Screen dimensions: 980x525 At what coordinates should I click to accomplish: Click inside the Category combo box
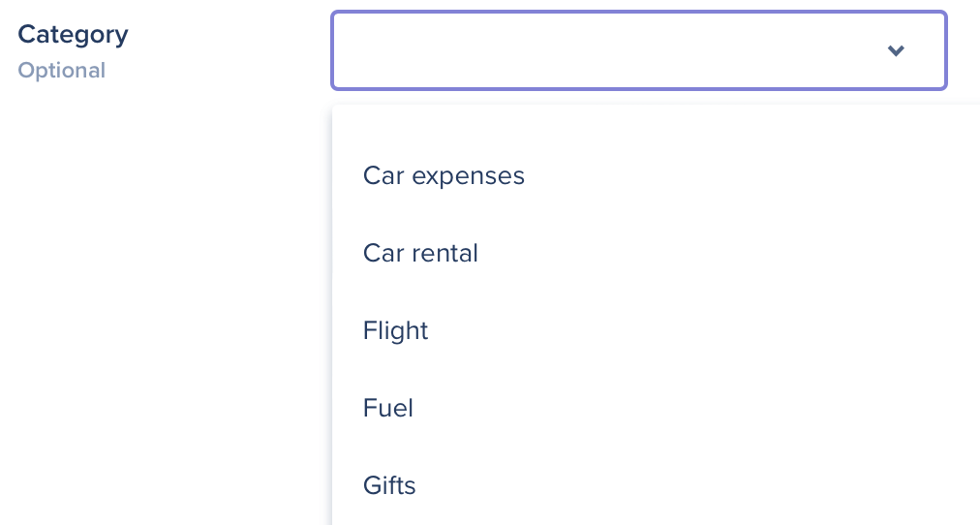coord(600,50)
